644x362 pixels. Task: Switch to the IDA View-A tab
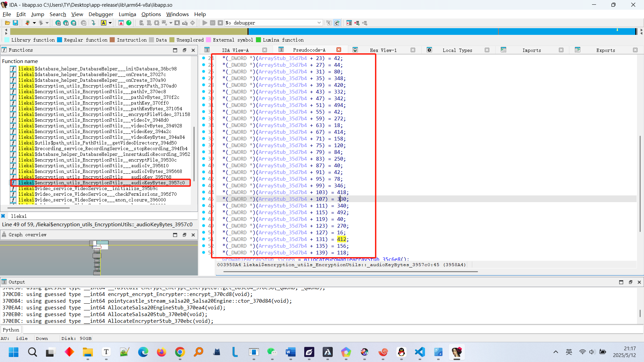pos(235,50)
